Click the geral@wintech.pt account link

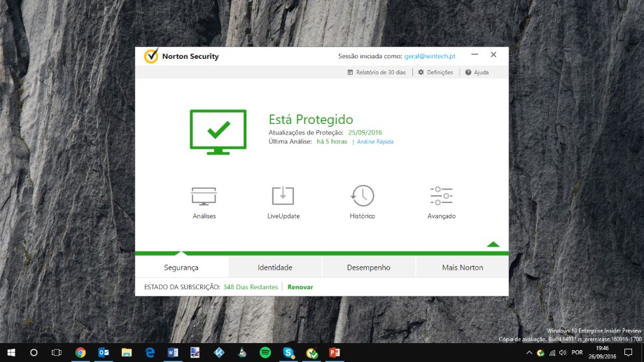coord(430,56)
